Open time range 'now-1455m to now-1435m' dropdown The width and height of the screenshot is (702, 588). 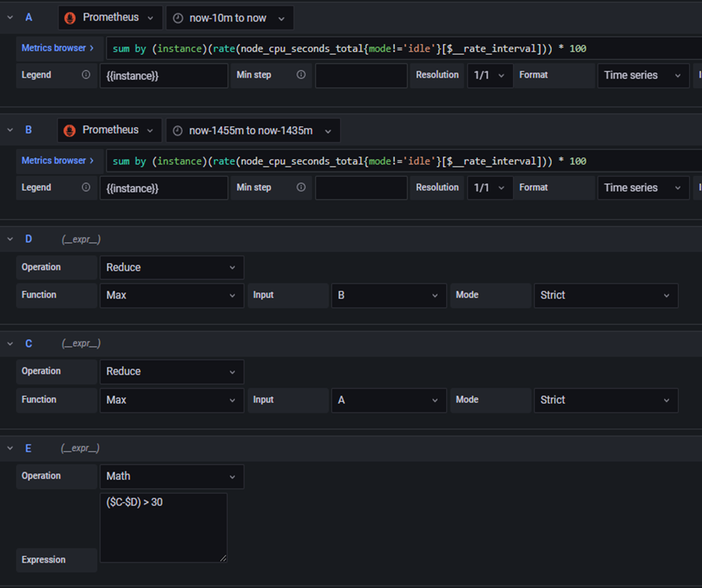coord(253,130)
